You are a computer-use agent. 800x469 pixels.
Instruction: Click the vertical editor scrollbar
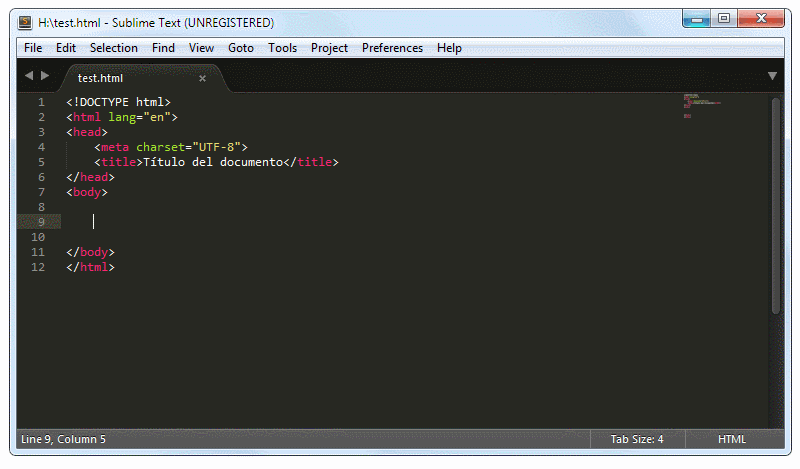pos(776,206)
